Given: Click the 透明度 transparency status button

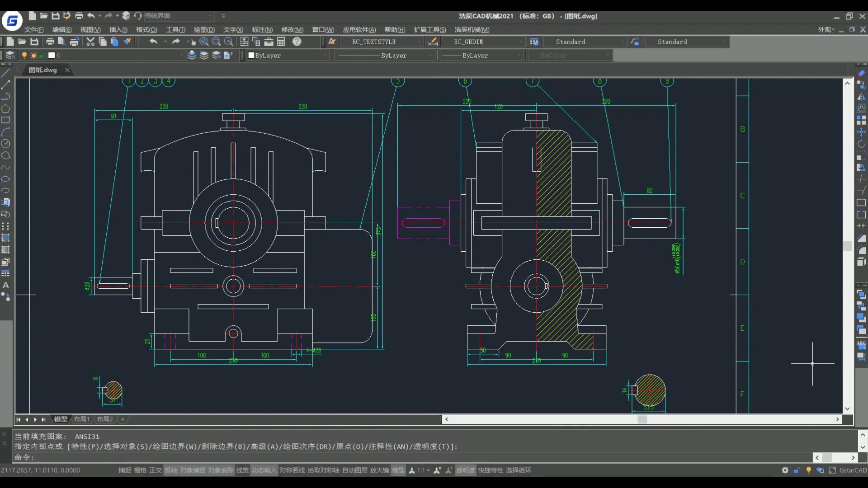Looking at the screenshot, I should (x=465, y=470).
